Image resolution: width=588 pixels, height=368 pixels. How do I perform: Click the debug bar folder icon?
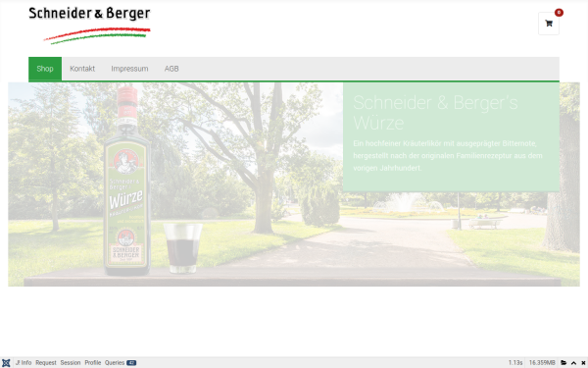point(563,363)
